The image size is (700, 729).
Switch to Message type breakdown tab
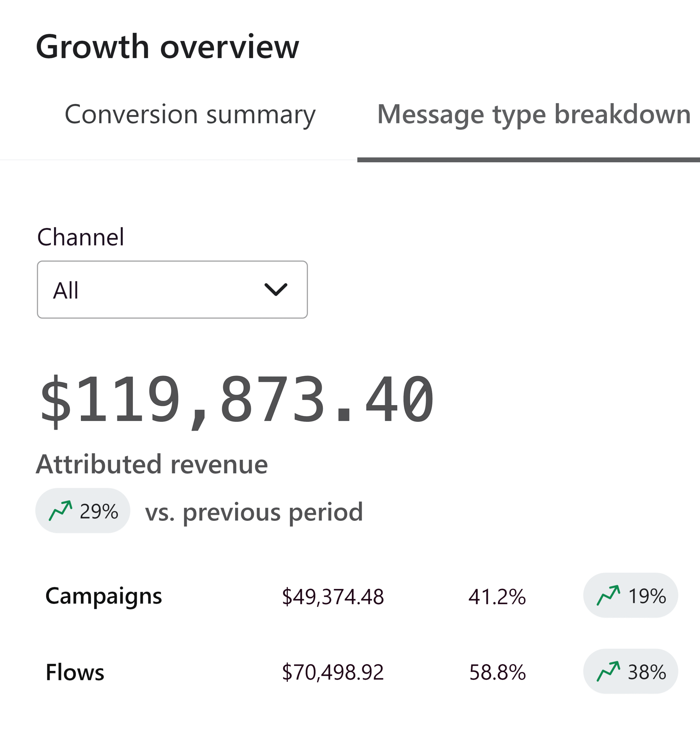pos(534,114)
